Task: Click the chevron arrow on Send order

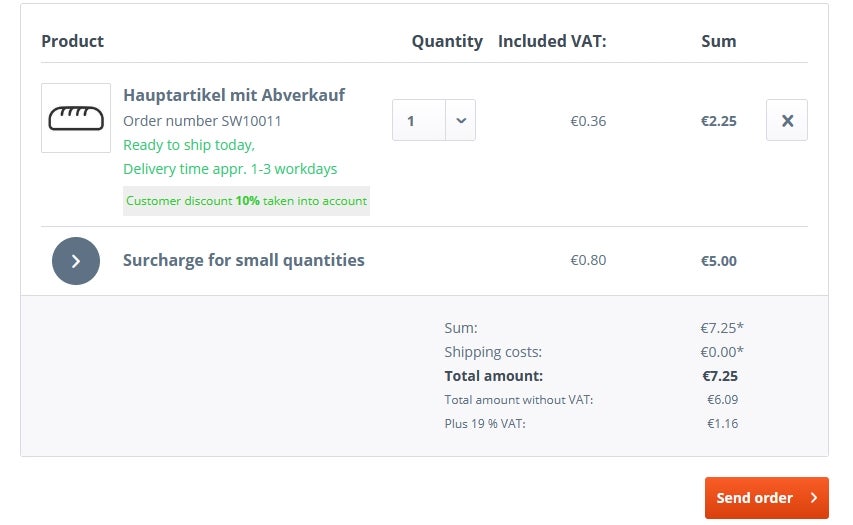Action: click(813, 498)
